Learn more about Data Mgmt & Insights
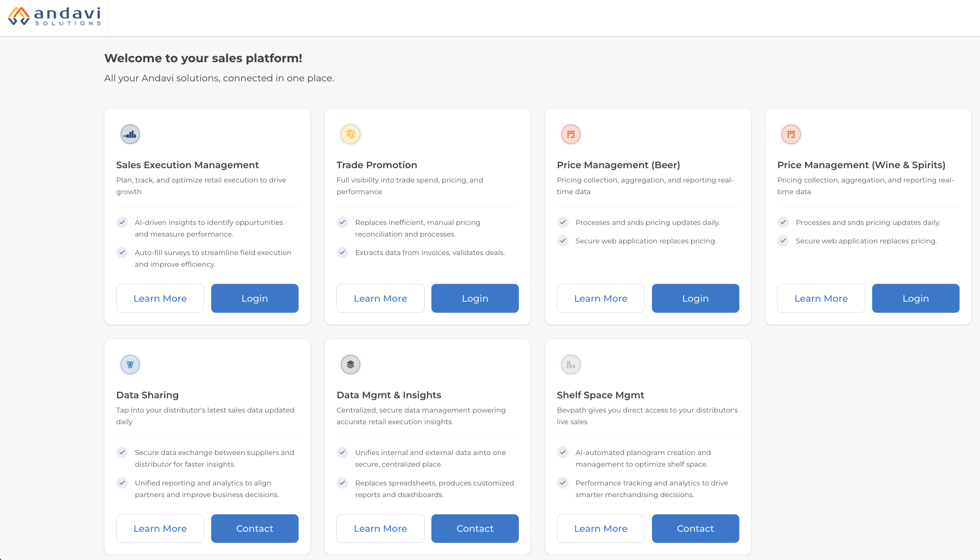The width and height of the screenshot is (980, 560). point(380,528)
